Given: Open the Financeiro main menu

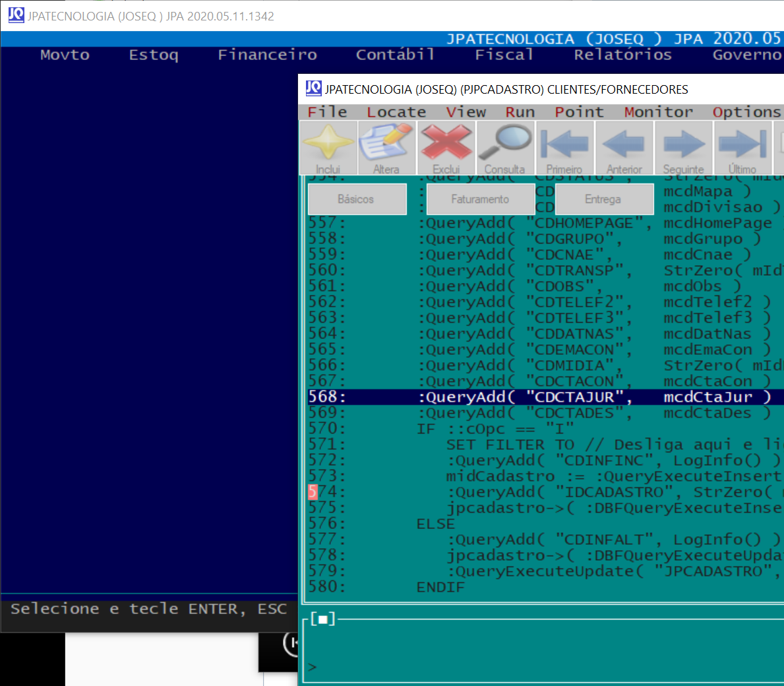Looking at the screenshot, I should click(267, 55).
